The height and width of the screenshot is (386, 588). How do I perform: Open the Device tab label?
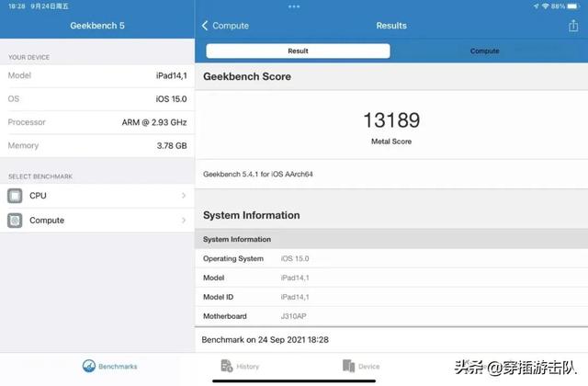(369, 367)
